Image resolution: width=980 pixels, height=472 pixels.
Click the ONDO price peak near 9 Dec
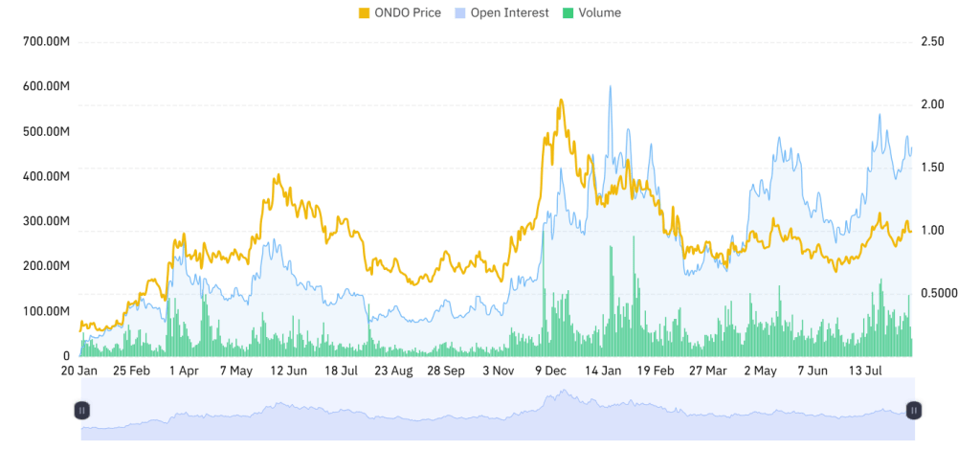(561, 100)
